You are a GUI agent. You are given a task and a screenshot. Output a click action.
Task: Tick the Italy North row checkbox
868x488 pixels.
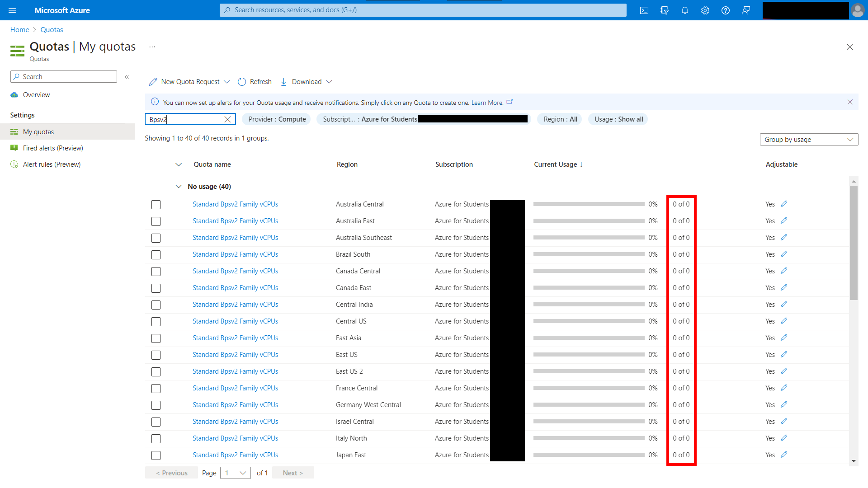click(x=156, y=439)
